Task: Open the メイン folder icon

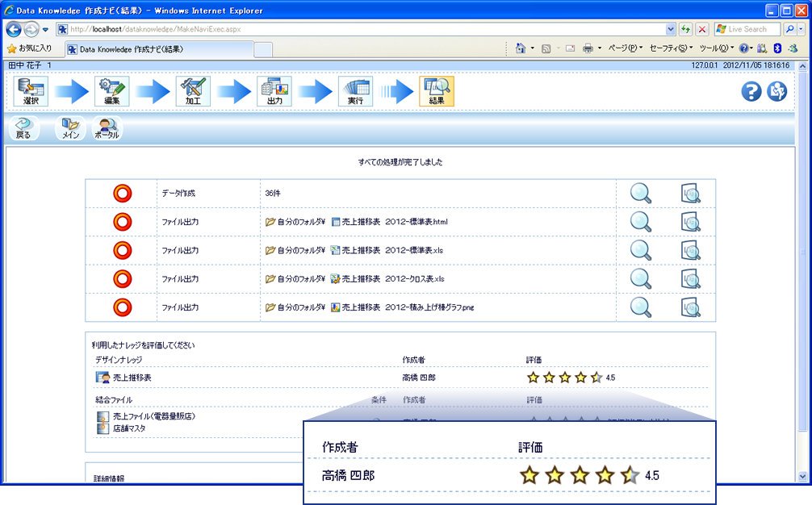Action: [x=71, y=127]
